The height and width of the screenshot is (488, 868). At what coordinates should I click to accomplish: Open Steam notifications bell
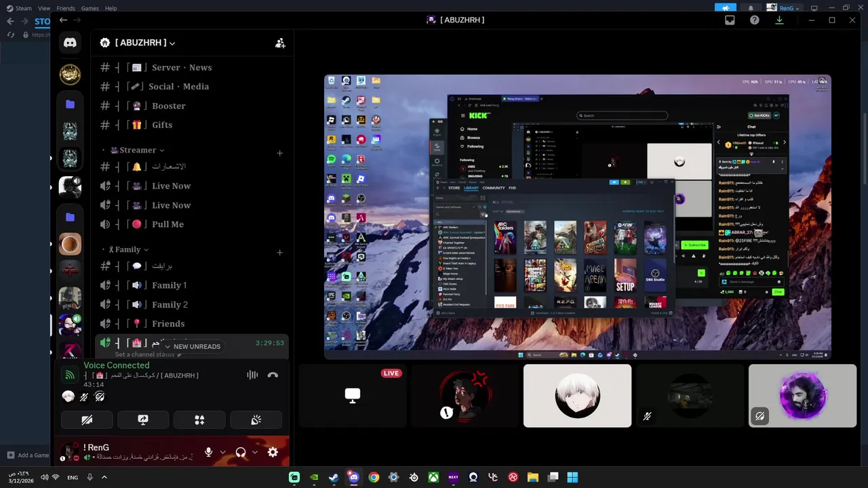pos(751,8)
